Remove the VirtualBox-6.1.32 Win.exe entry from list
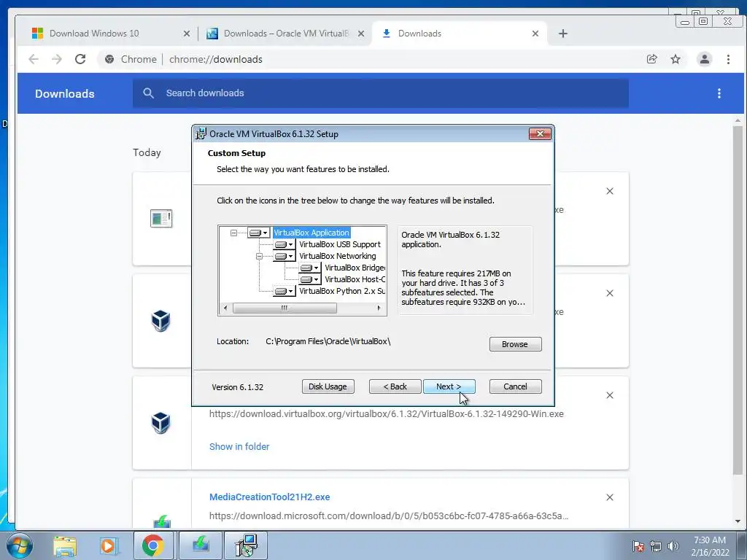747x560 pixels. pos(609,395)
